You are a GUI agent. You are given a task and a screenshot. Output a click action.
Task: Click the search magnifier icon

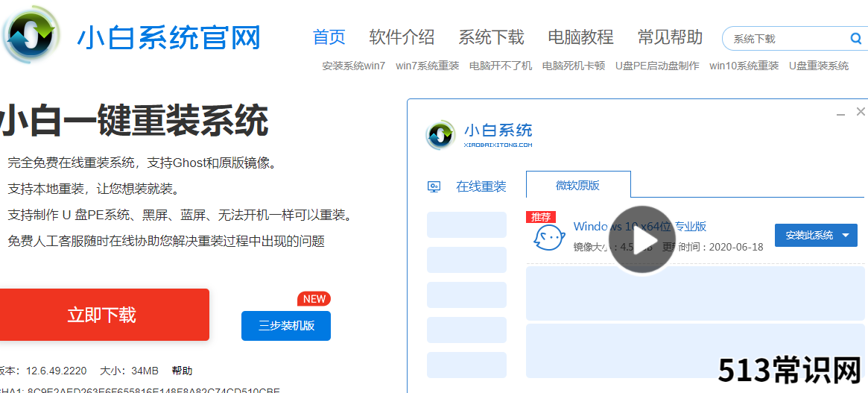[855, 39]
